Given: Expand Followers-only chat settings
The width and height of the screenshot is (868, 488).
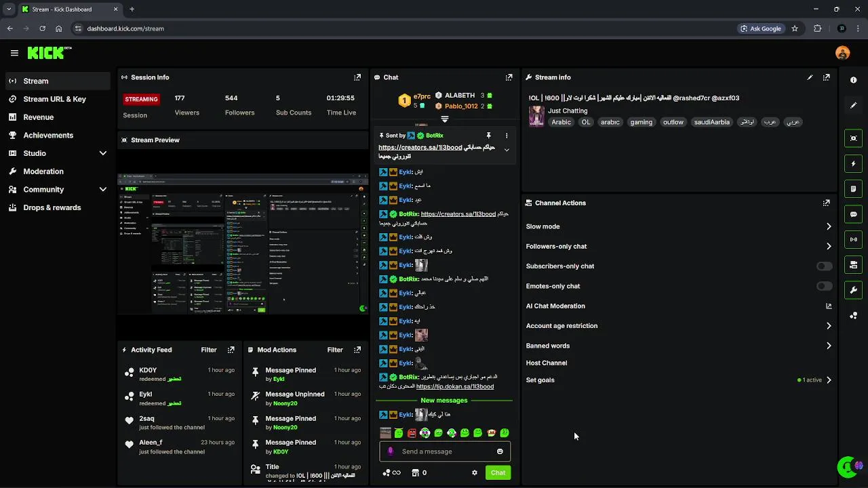Looking at the screenshot, I should 829,247.
